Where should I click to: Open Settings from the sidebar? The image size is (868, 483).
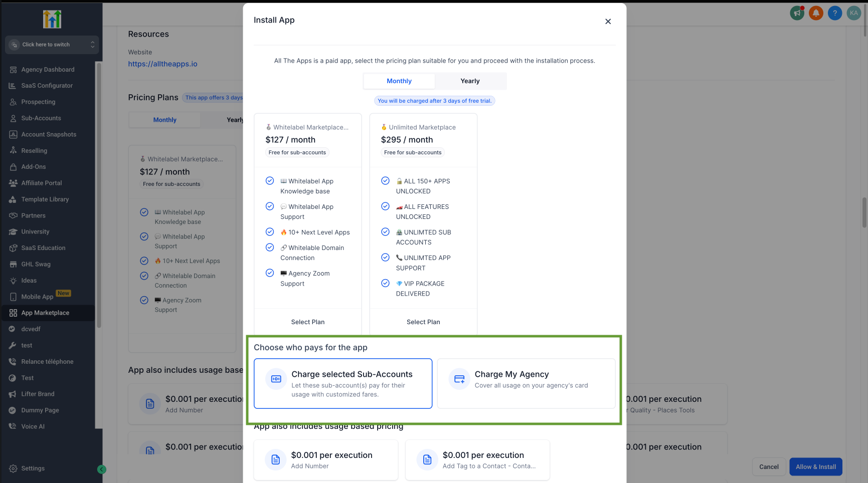pyautogui.click(x=33, y=468)
